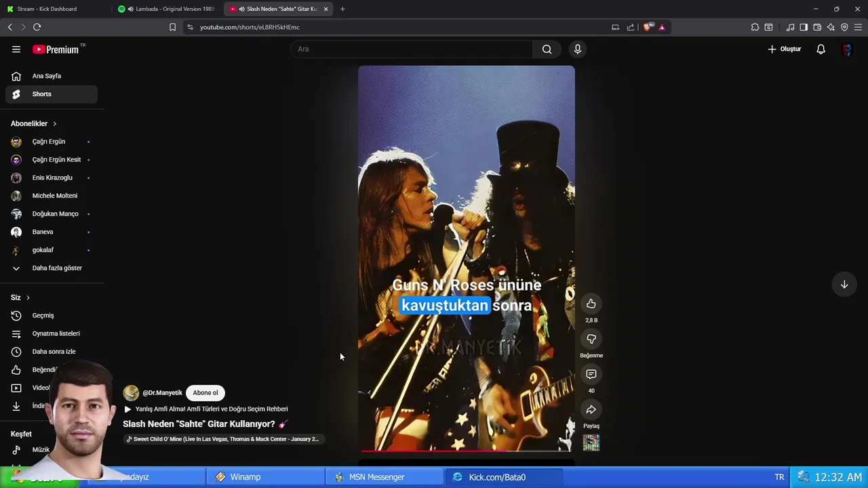
Task: Click the Brave Shields lion icon
Action: point(647,27)
